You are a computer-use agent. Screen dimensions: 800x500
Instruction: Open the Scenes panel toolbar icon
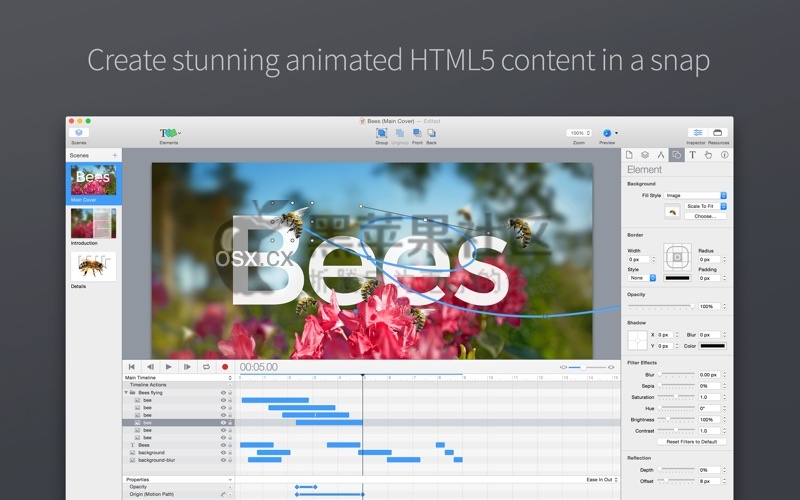click(79, 133)
